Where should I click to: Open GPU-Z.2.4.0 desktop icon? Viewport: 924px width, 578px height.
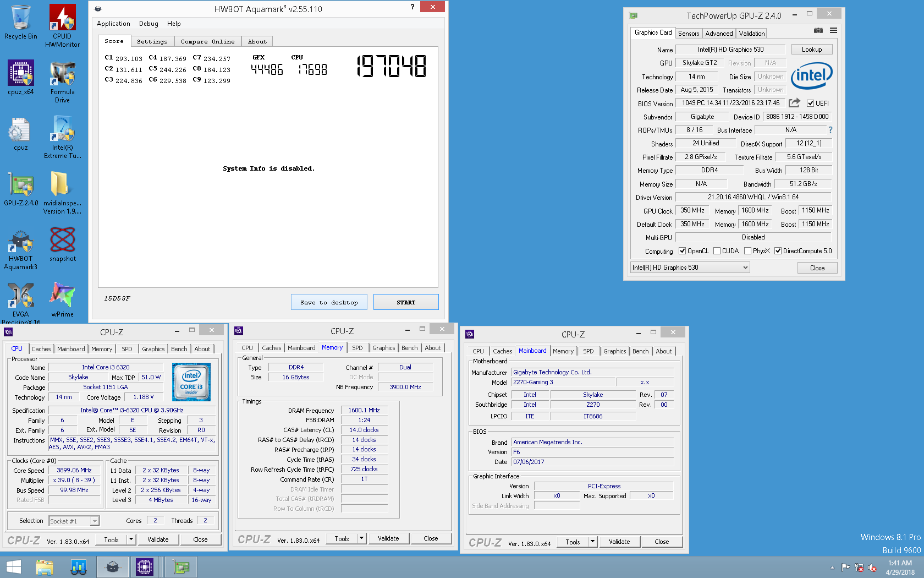tap(21, 189)
